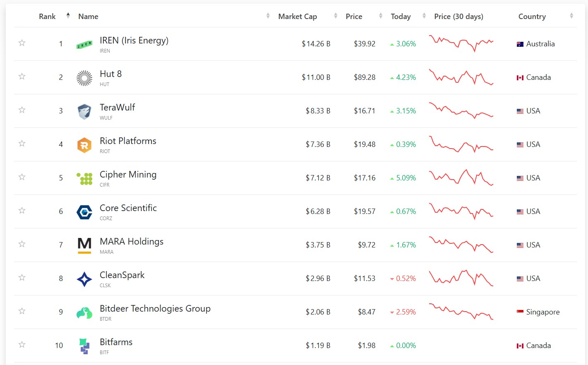Sort the table by Rank arrows
The image size is (588, 365).
(68, 16)
